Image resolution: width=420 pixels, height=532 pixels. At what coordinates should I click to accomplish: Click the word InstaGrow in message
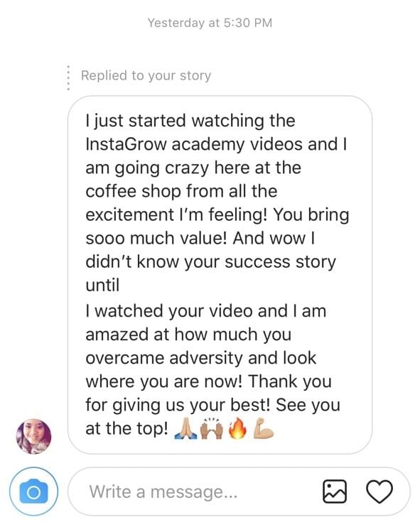(126, 144)
